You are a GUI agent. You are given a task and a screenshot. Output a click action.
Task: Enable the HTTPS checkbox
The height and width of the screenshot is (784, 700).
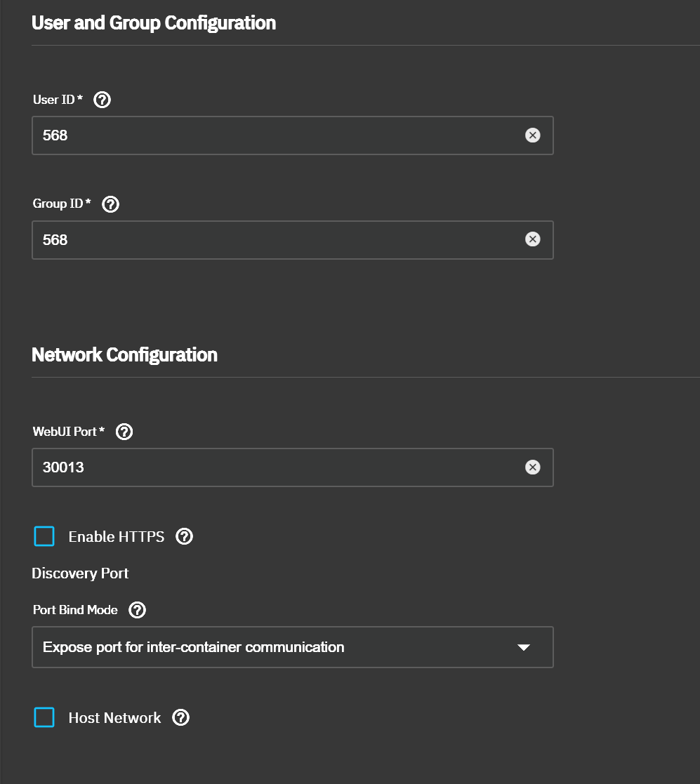point(44,537)
